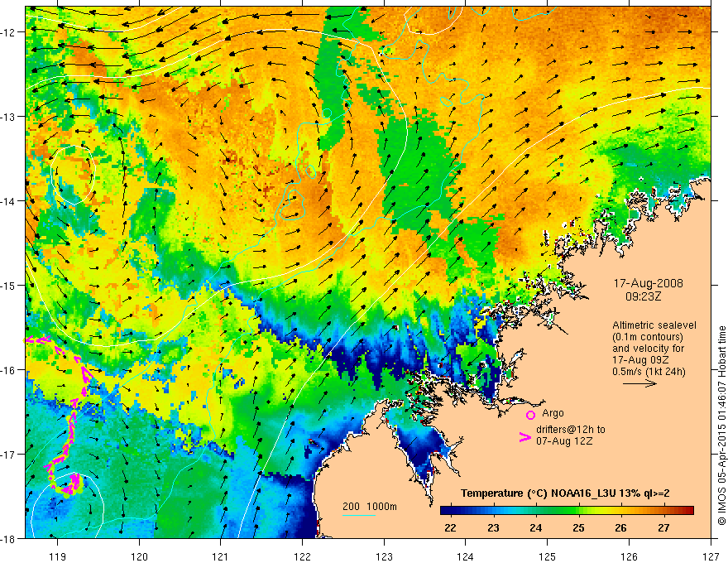Screen dimensions: 728x563
Task: Click the '07-Aug 12Z' legend text
Action: point(564,440)
